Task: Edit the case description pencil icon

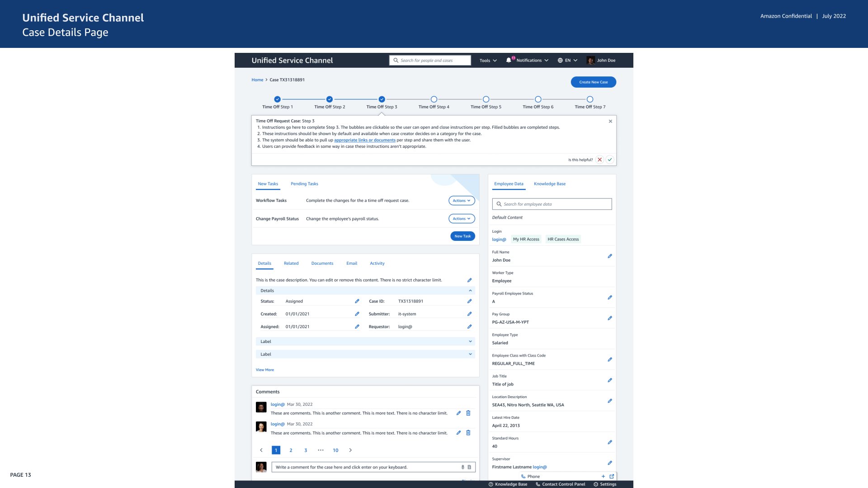Action: 469,280
